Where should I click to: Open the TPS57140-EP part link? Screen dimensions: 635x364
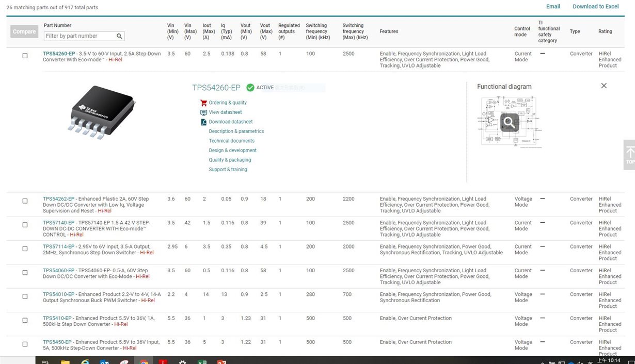(59, 223)
